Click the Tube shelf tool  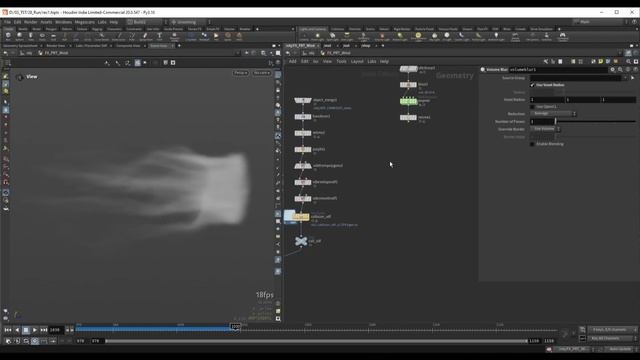pos(31,37)
